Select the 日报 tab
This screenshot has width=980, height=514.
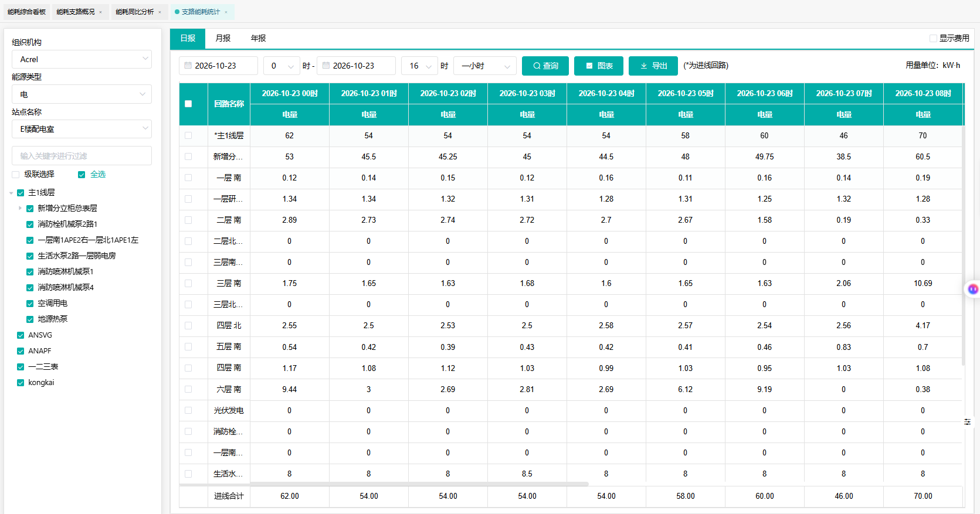pyautogui.click(x=188, y=38)
